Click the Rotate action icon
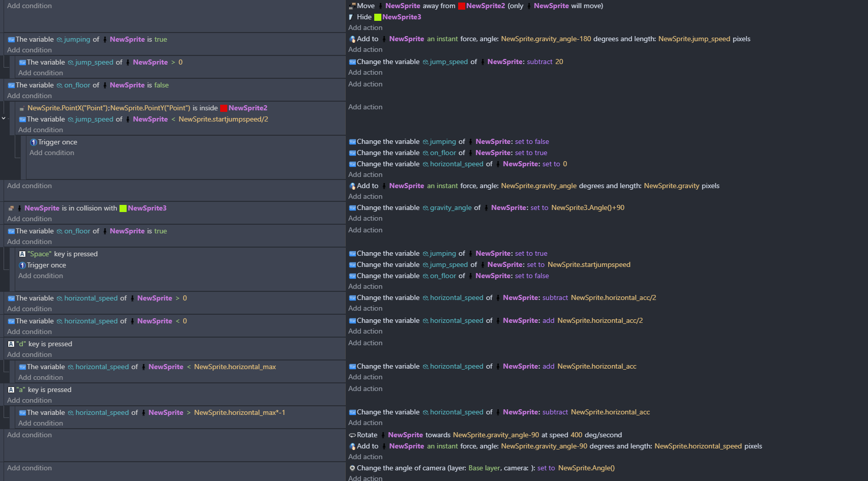The image size is (868, 481). (x=352, y=435)
